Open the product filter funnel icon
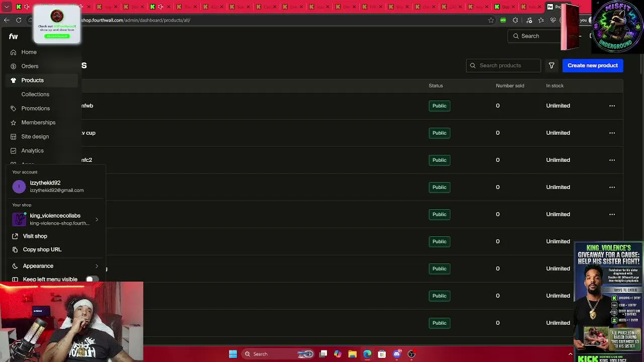Viewport: 644px width, 362px height. (x=551, y=65)
